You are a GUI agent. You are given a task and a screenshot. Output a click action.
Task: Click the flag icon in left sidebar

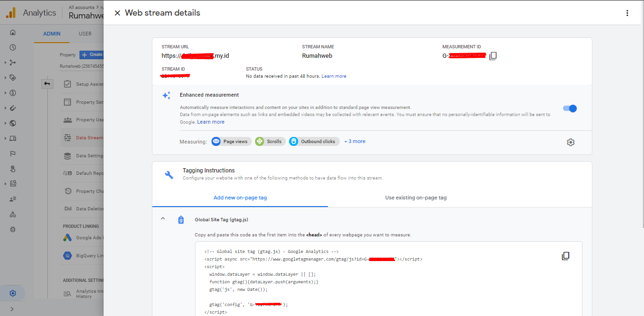(13, 153)
